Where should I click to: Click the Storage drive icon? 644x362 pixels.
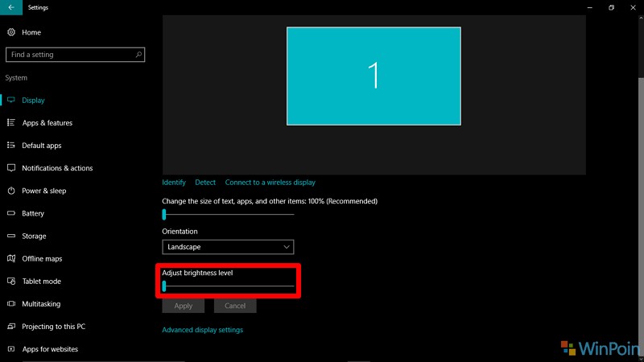click(x=11, y=236)
